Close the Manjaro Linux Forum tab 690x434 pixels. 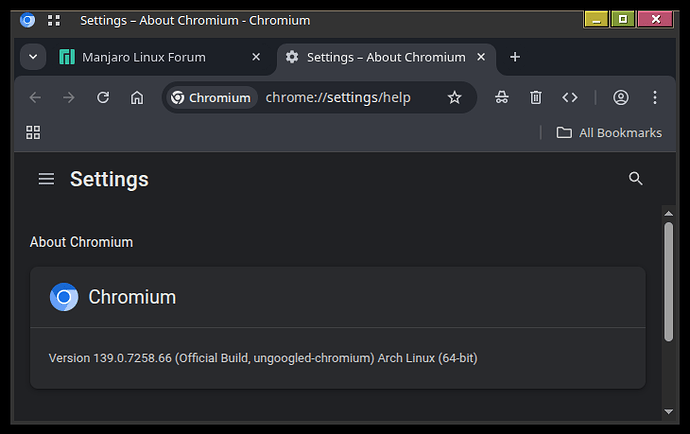(x=255, y=57)
